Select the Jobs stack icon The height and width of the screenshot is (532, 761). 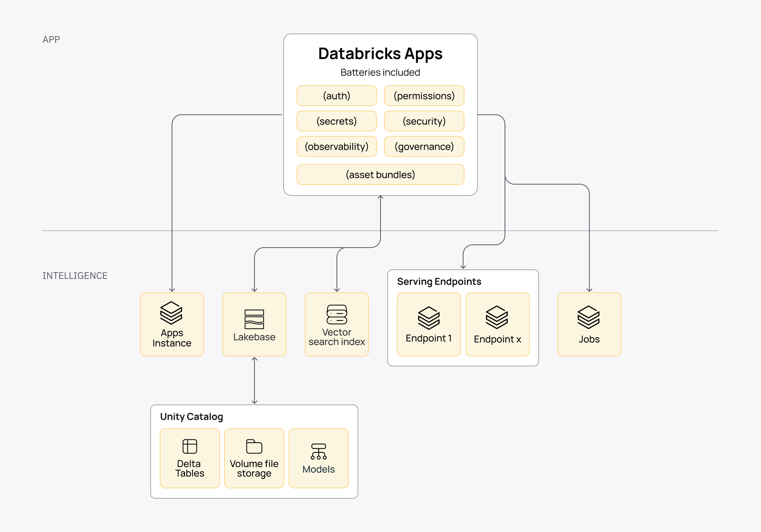point(589,317)
